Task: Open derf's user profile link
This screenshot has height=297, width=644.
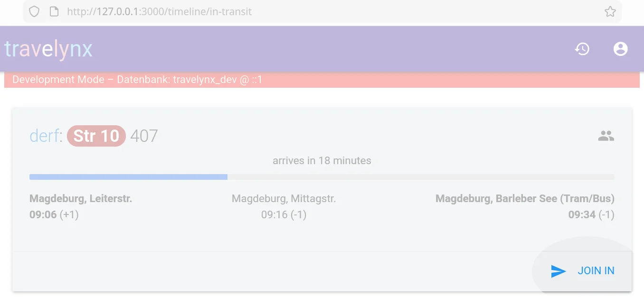Action: pyautogui.click(x=44, y=136)
